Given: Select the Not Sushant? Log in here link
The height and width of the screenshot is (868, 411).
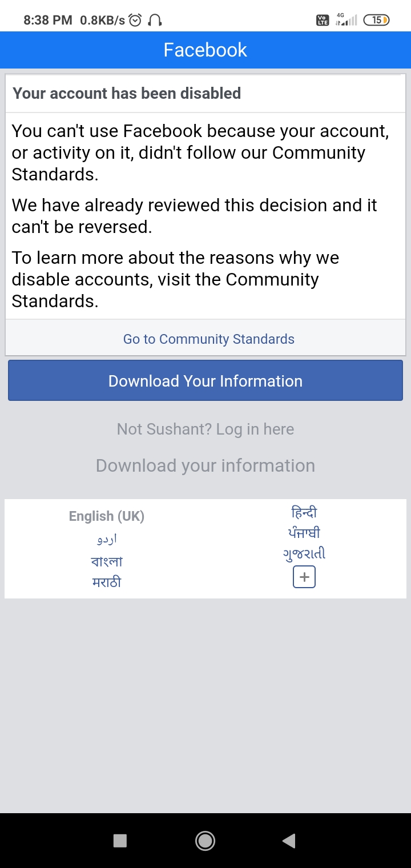Looking at the screenshot, I should (x=205, y=429).
